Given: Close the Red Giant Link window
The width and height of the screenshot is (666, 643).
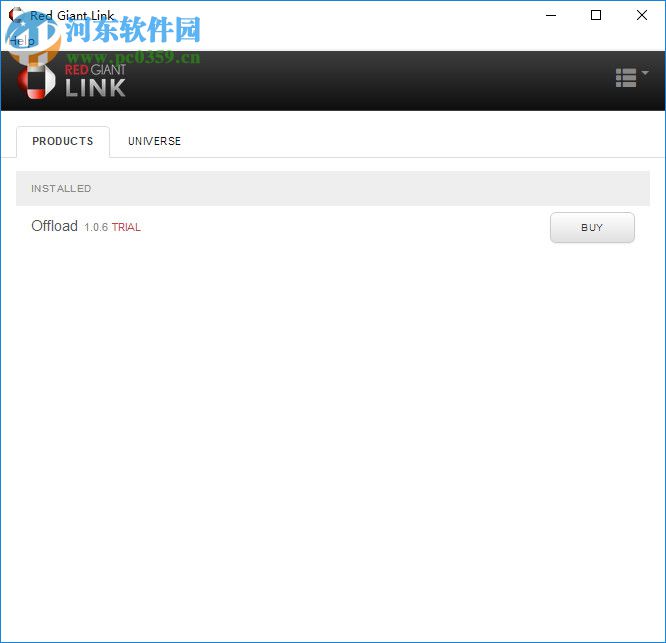Looking at the screenshot, I should tap(642, 15).
